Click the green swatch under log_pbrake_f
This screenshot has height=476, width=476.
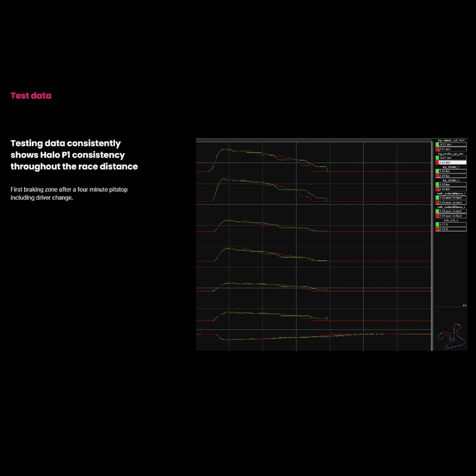click(437, 171)
